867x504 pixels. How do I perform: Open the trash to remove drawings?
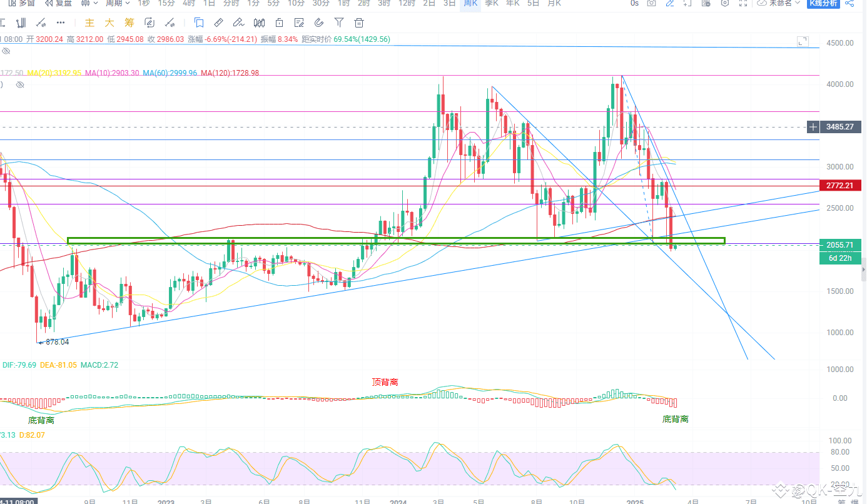(359, 23)
